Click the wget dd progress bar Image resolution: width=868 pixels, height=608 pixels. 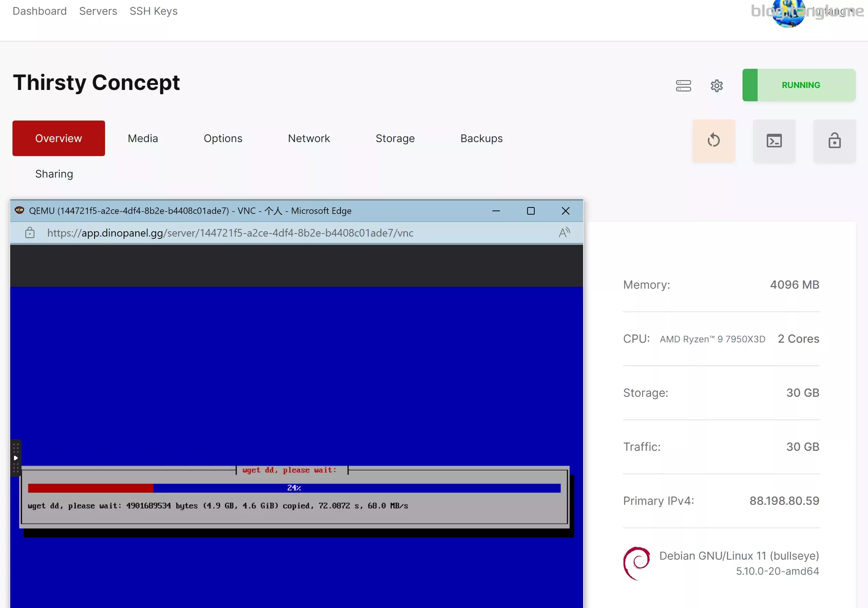click(x=294, y=488)
